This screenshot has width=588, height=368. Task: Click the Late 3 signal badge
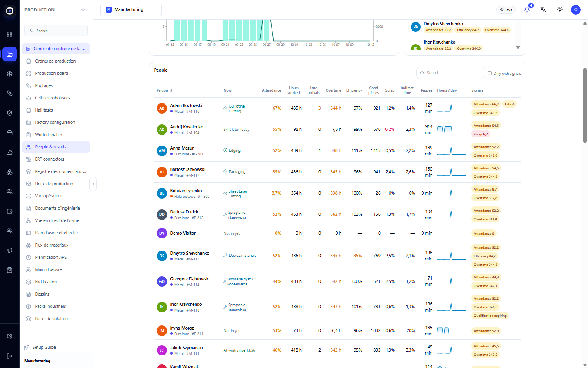coord(509,104)
